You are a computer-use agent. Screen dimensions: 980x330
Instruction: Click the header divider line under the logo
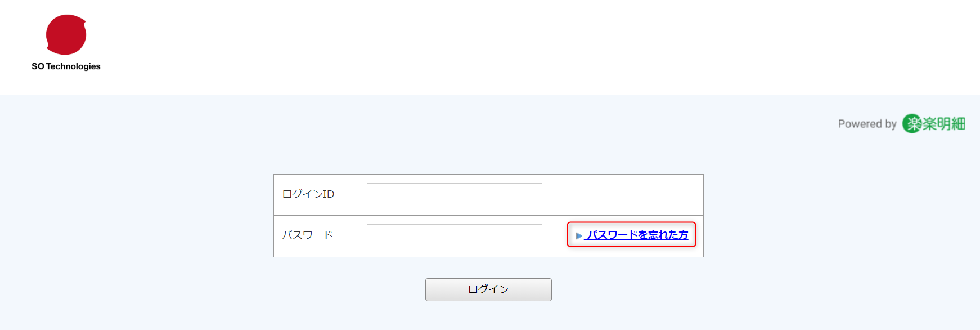pos(490,95)
